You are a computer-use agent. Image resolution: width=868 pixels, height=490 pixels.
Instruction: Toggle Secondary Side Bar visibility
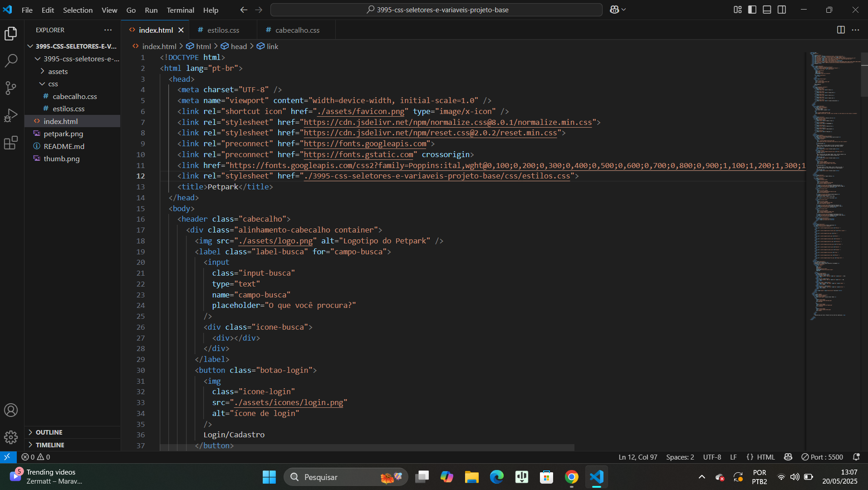[x=782, y=10]
